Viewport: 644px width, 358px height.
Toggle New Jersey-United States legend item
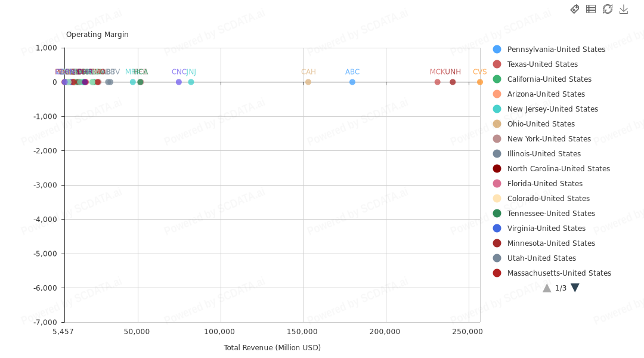tap(552, 109)
